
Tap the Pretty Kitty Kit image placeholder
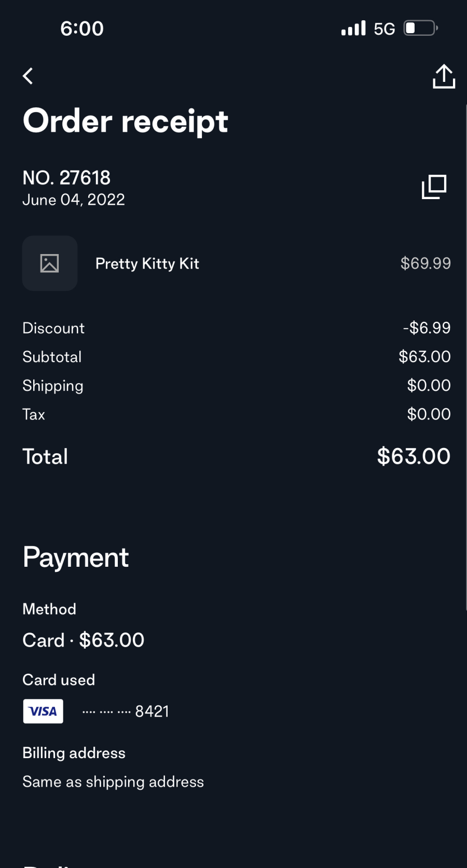(50, 263)
